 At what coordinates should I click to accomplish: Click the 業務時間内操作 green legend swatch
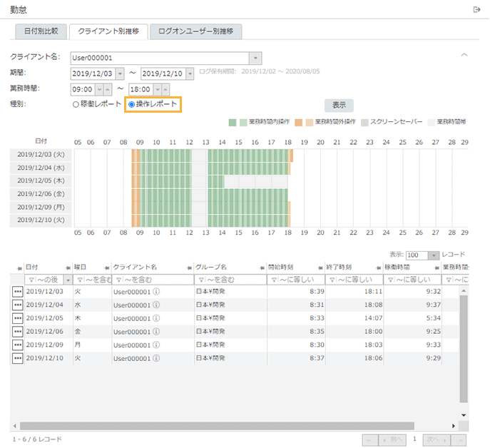[233, 122]
